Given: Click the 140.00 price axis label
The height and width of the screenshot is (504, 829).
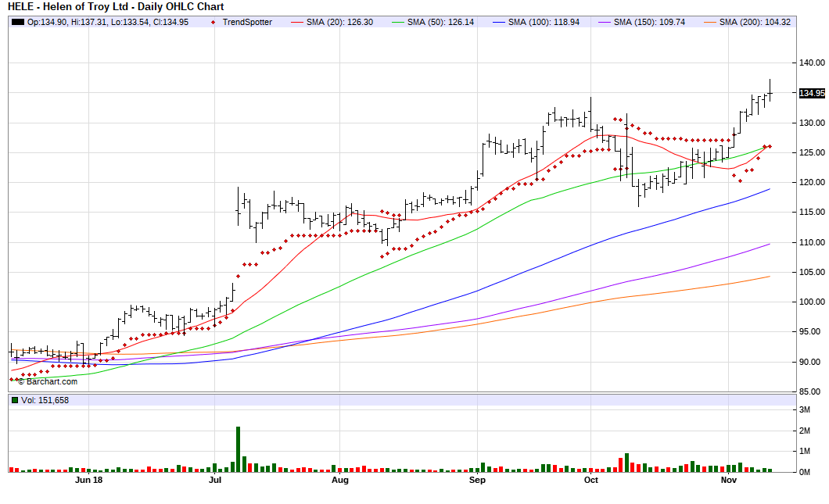Looking at the screenshot, I should click(x=812, y=63).
